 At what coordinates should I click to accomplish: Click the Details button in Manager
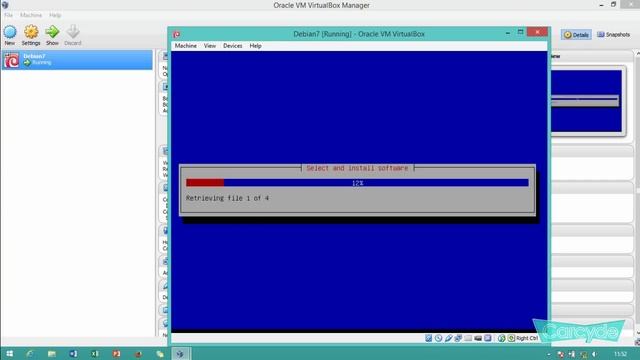point(576,35)
